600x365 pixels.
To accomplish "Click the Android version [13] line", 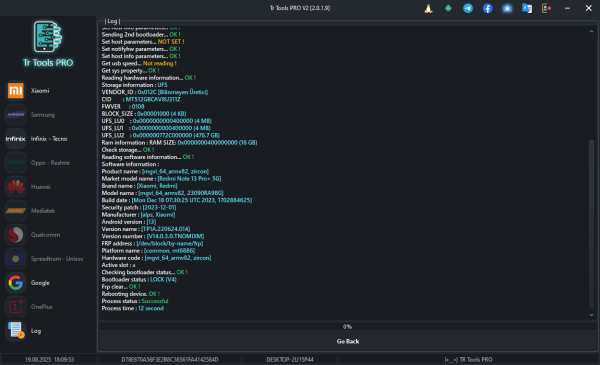I will tap(129, 222).
